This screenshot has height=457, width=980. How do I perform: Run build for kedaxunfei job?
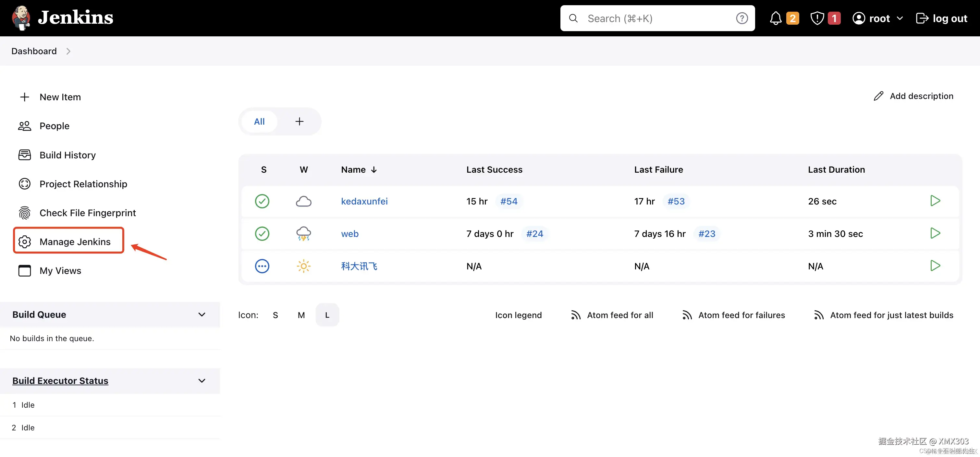point(935,201)
